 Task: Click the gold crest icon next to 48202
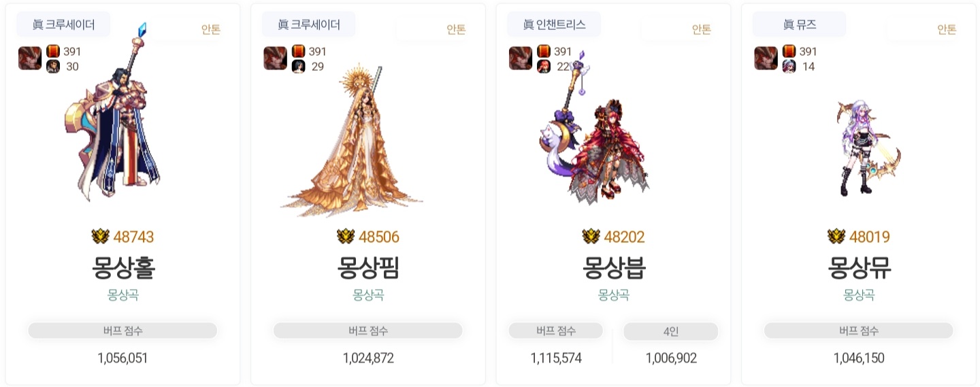pos(591,237)
